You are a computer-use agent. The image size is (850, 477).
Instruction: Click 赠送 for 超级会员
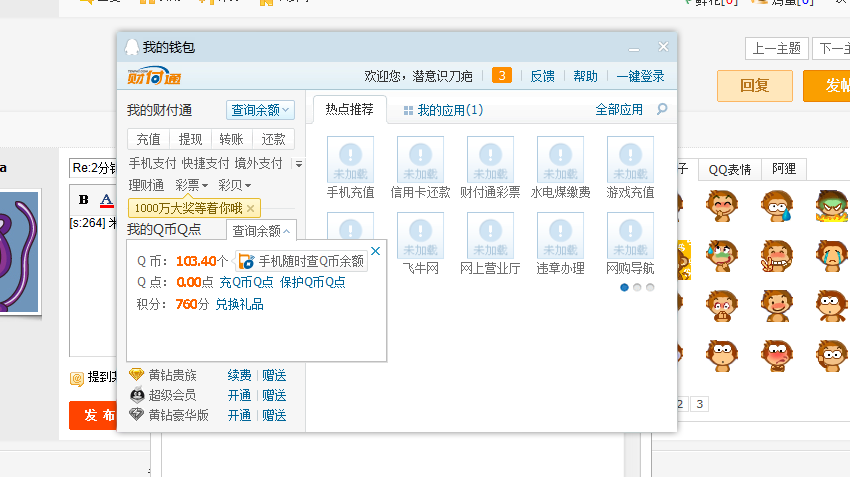pos(274,395)
